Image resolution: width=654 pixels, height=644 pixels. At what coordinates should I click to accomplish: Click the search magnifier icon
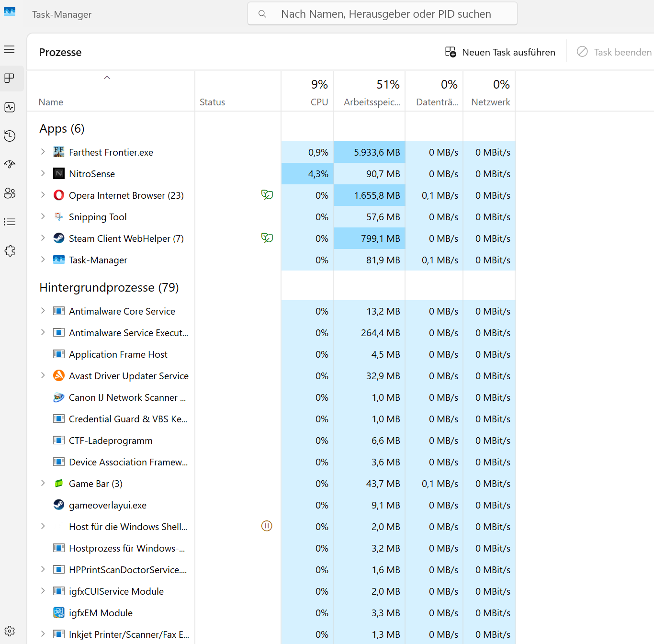click(x=262, y=14)
